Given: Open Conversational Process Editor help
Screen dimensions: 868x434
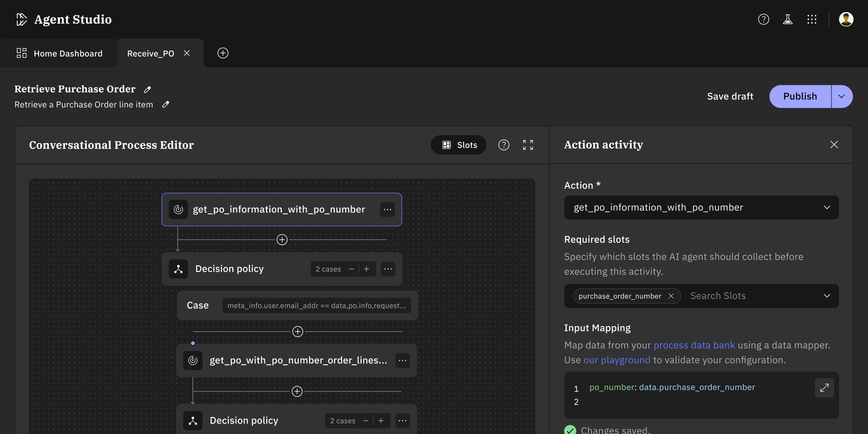Looking at the screenshot, I should pyautogui.click(x=504, y=145).
